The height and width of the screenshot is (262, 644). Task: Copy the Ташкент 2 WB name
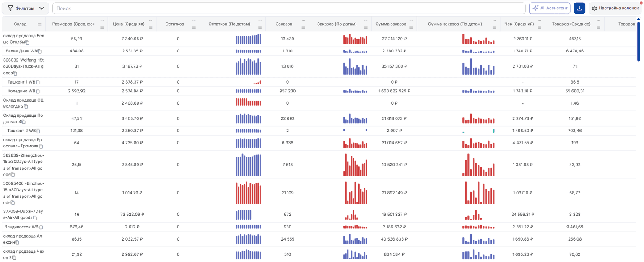[x=38, y=131]
